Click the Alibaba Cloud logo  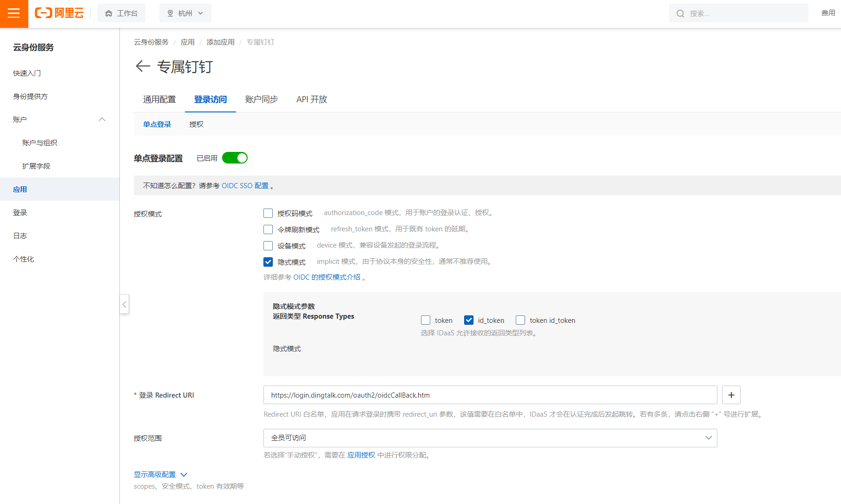pyautogui.click(x=59, y=13)
